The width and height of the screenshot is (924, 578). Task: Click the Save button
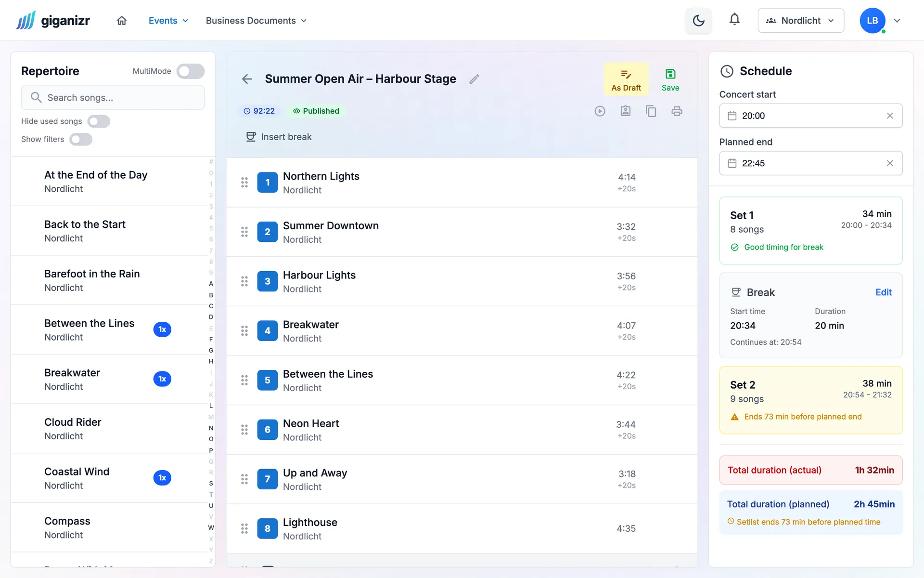(670, 79)
